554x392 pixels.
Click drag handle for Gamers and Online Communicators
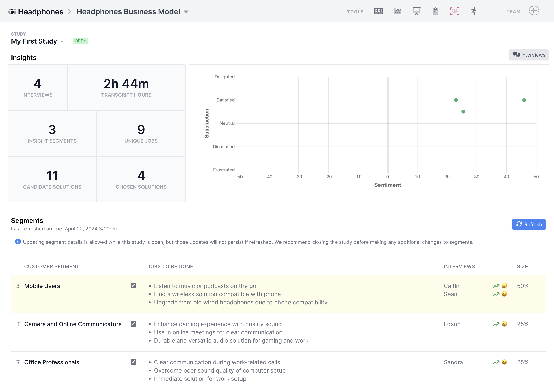[x=18, y=324]
